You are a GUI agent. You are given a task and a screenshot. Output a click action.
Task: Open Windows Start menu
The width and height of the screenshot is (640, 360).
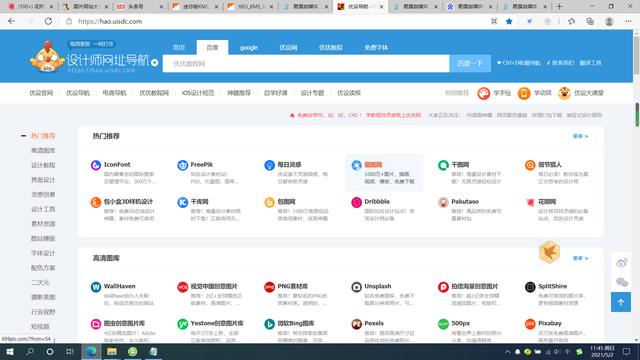click(10, 351)
